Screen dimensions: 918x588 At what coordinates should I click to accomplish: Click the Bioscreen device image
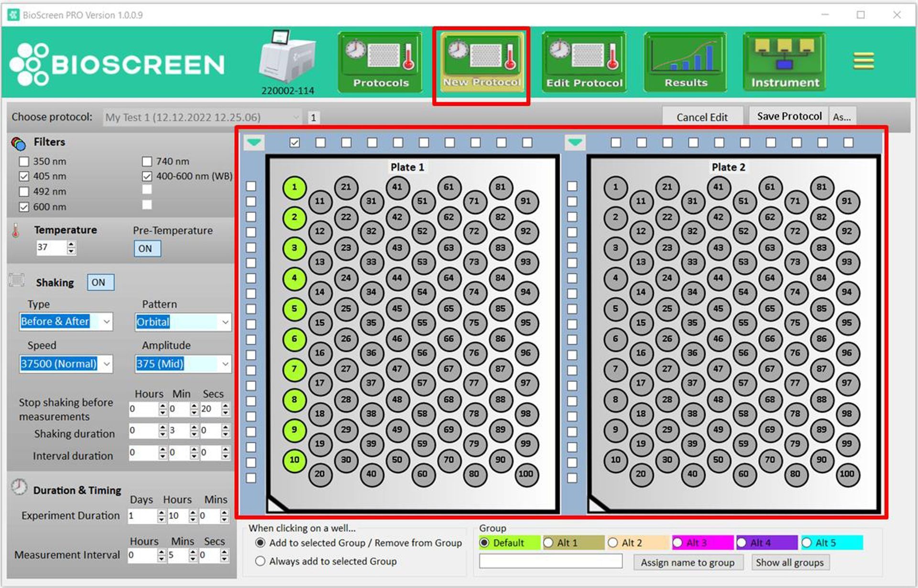coord(287,57)
